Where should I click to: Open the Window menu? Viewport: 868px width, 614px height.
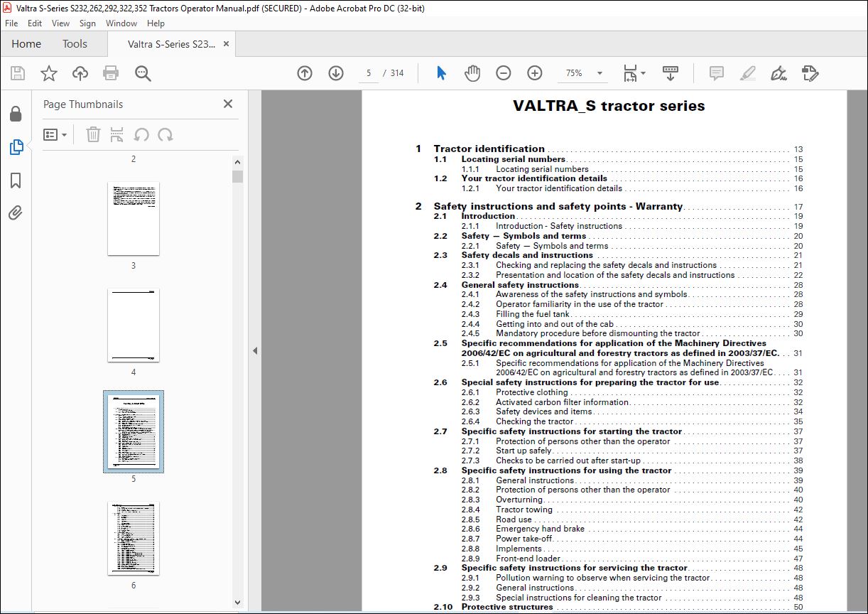coord(121,23)
